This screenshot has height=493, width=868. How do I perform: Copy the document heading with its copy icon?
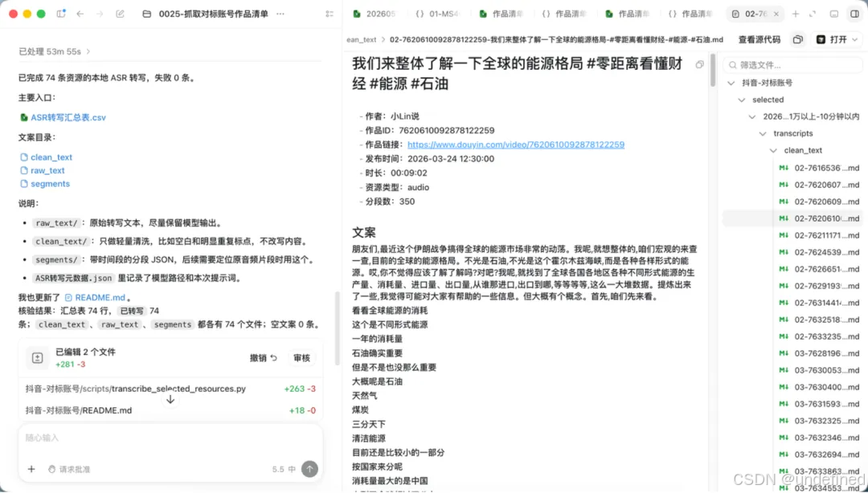click(700, 65)
